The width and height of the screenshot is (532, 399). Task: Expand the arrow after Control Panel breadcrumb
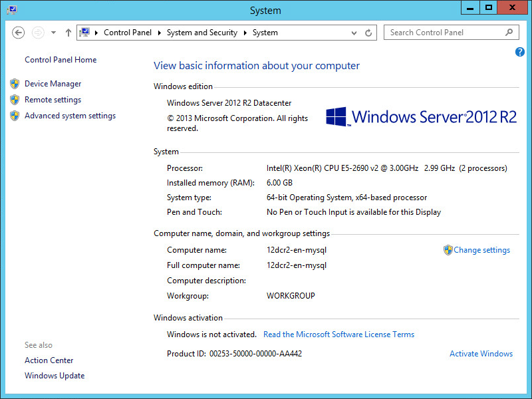[159, 33]
